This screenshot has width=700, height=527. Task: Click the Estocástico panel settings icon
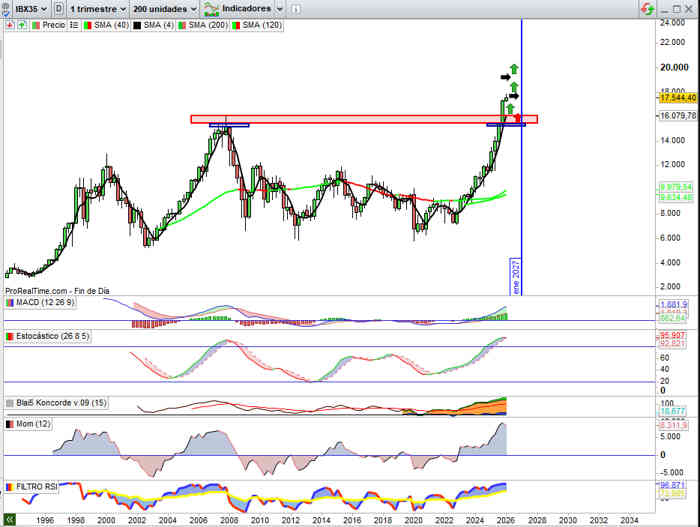tap(10, 337)
